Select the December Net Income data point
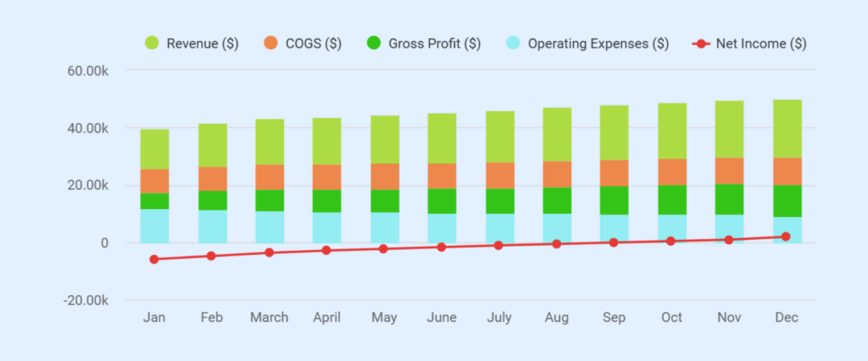Image resolution: width=868 pixels, height=361 pixels. click(786, 237)
